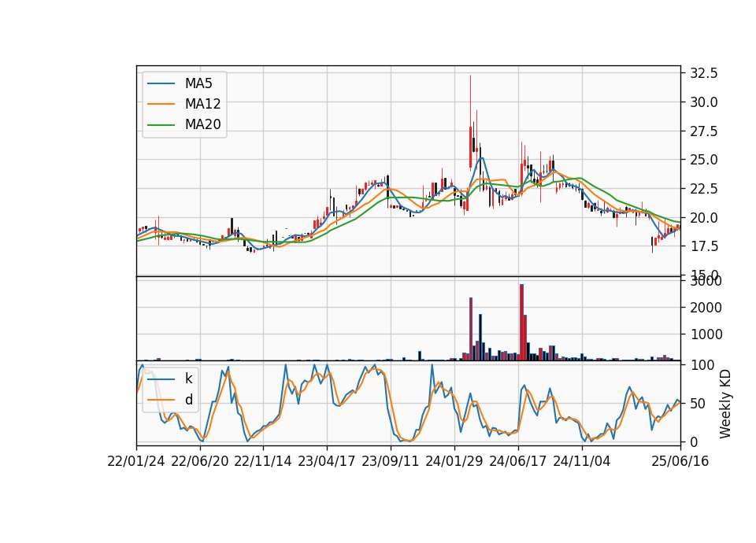Screen dimensions: 756x543
Task: Click the 24/01/29 date tick label
Action: (x=454, y=461)
